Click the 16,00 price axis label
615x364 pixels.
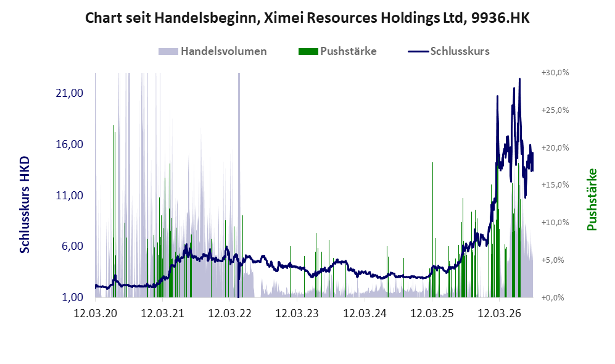click(x=70, y=144)
